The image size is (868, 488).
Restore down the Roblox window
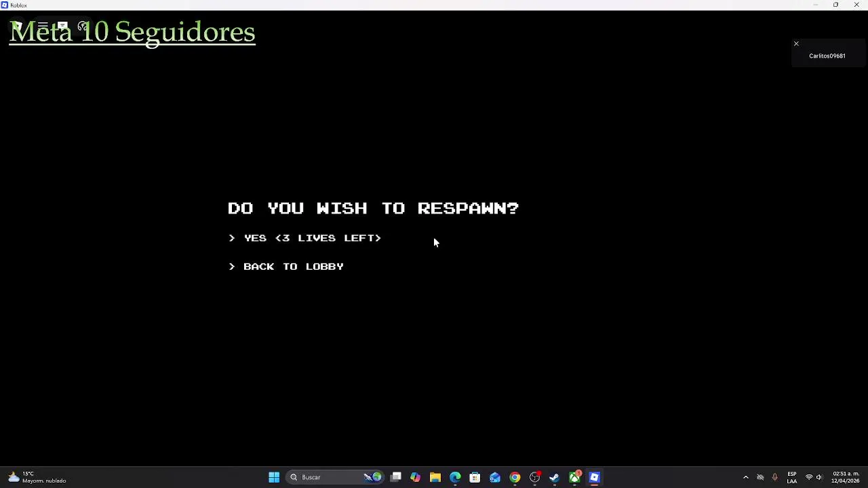click(835, 5)
